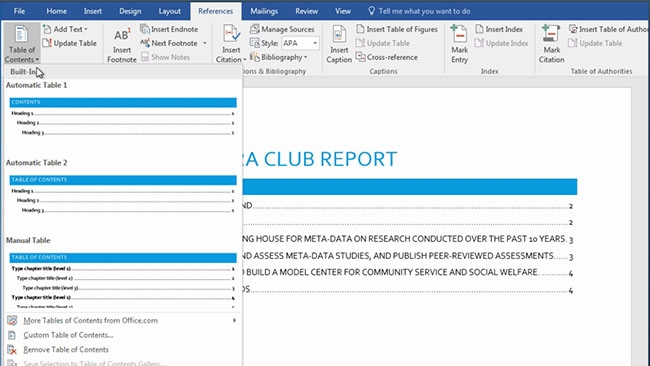
Task: Expand the Bibliography dropdown arrow
Action: tap(306, 57)
